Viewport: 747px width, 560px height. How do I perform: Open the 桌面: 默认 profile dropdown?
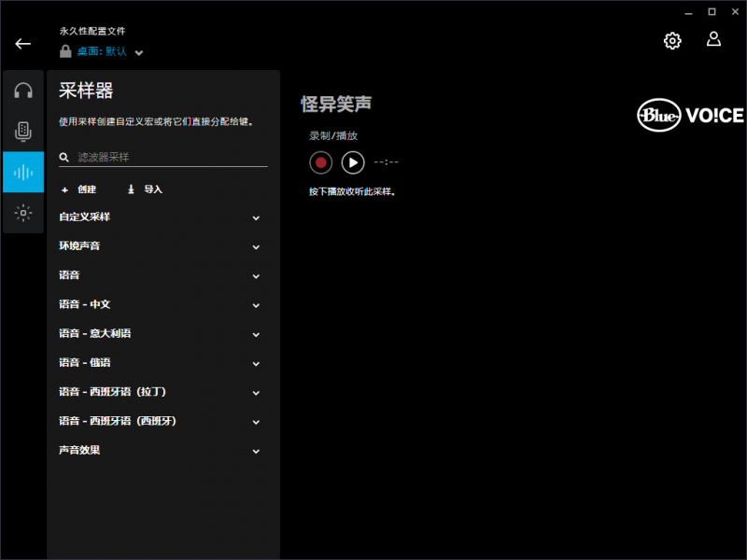point(103,52)
